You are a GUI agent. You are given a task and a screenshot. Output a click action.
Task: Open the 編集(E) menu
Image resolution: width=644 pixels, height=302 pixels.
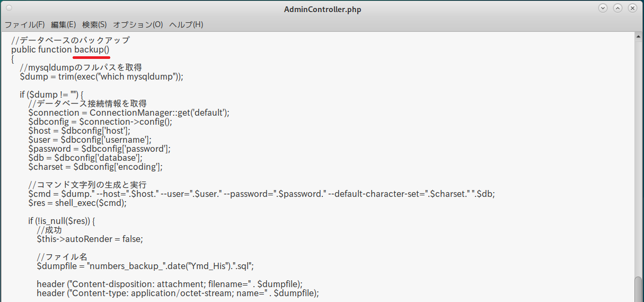64,25
